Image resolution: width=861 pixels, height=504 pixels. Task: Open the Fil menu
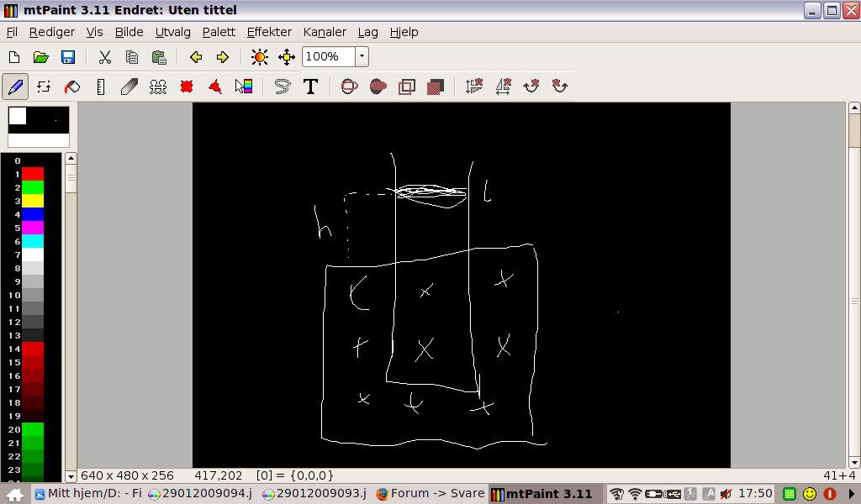click(12, 33)
